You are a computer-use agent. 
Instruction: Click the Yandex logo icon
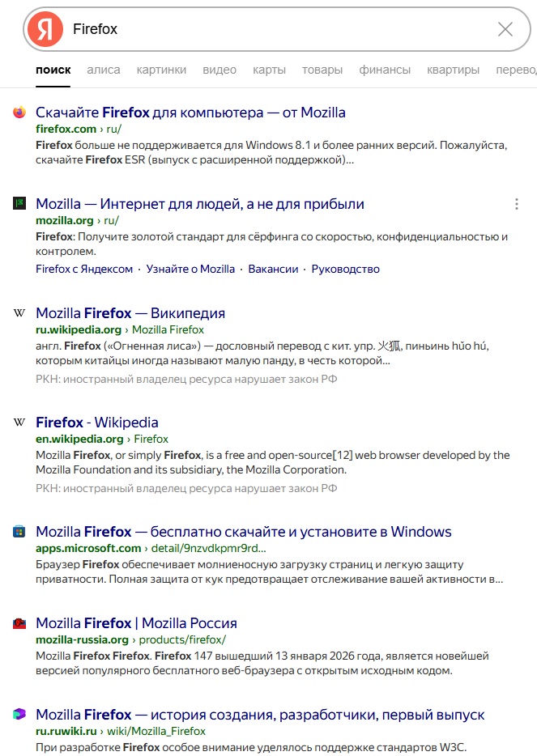45,29
